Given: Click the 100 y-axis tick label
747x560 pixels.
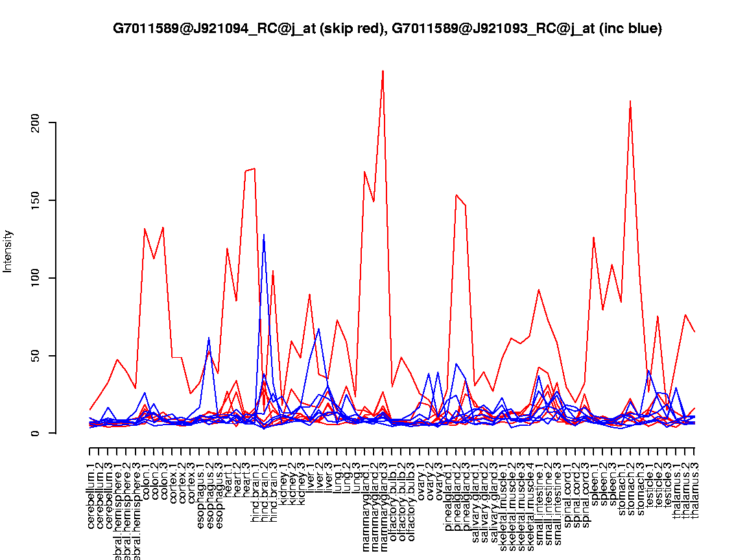Looking at the screenshot, I should [36, 278].
